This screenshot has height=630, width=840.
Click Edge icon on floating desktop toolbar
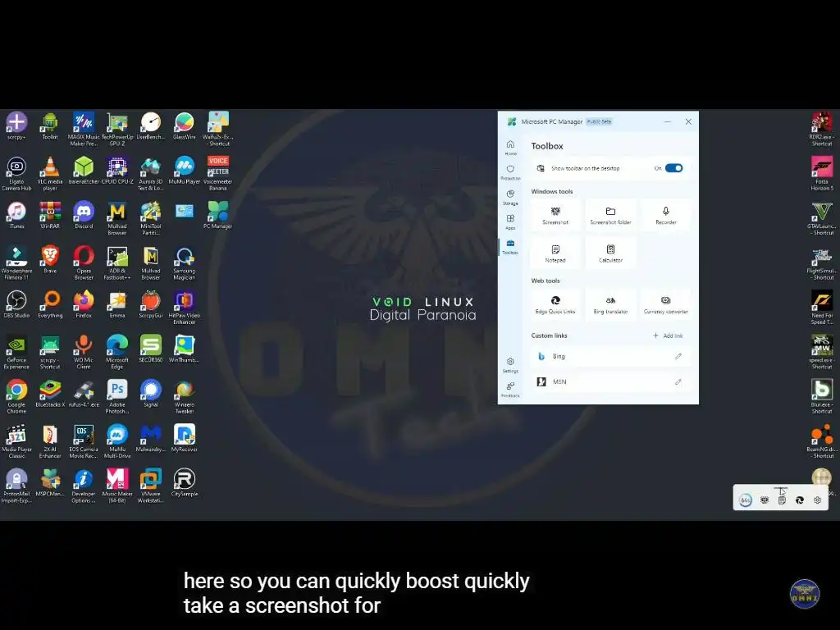point(800,500)
